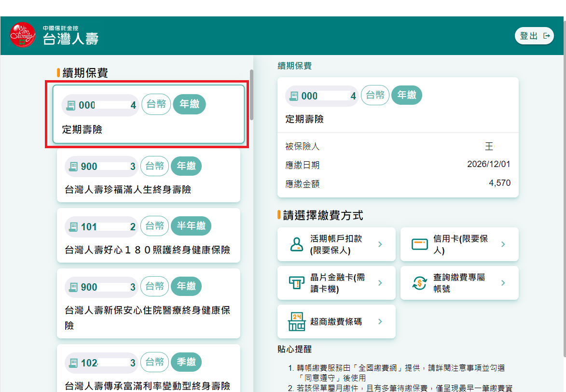Click the document icon in the right details panel
This screenshot has height=392, width=566.
click(x=294, y=96)
